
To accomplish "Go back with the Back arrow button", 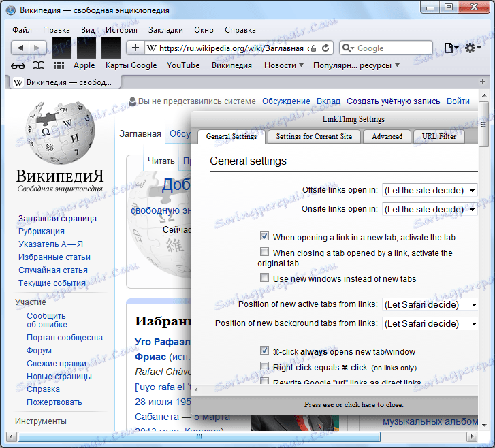I will [x=20, y=48].
